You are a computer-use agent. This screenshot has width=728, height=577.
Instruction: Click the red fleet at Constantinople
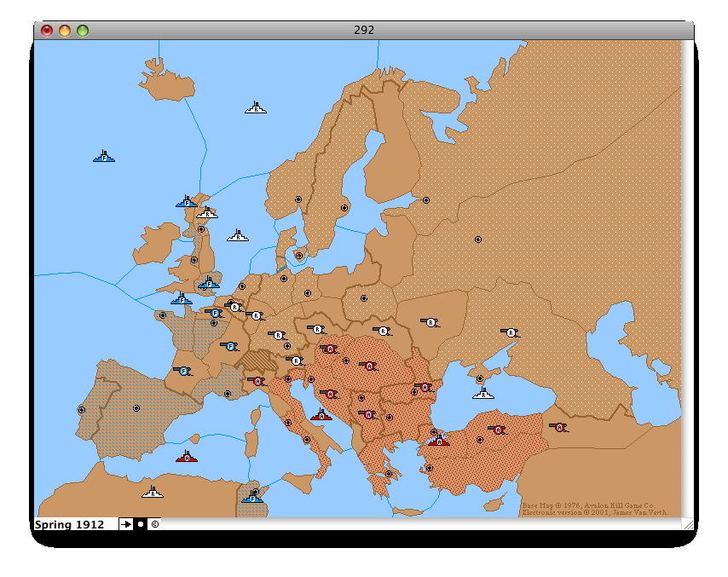pyautogui.click(x=439, y=440)
